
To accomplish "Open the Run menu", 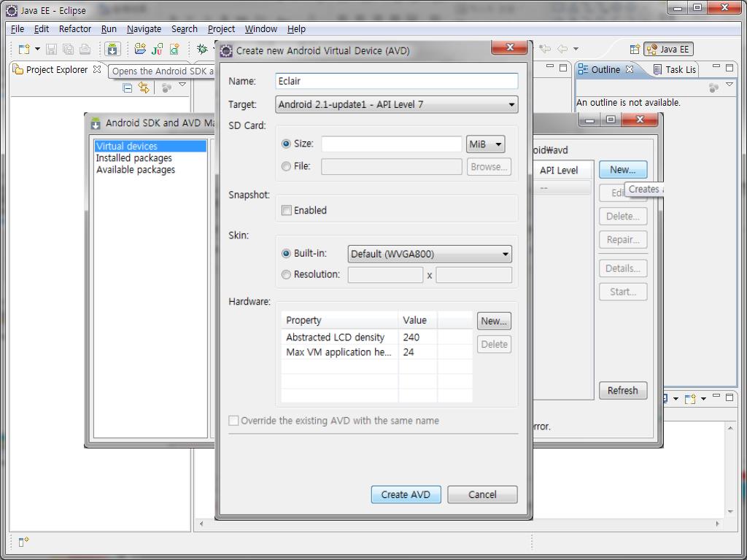I will (109, 29).
